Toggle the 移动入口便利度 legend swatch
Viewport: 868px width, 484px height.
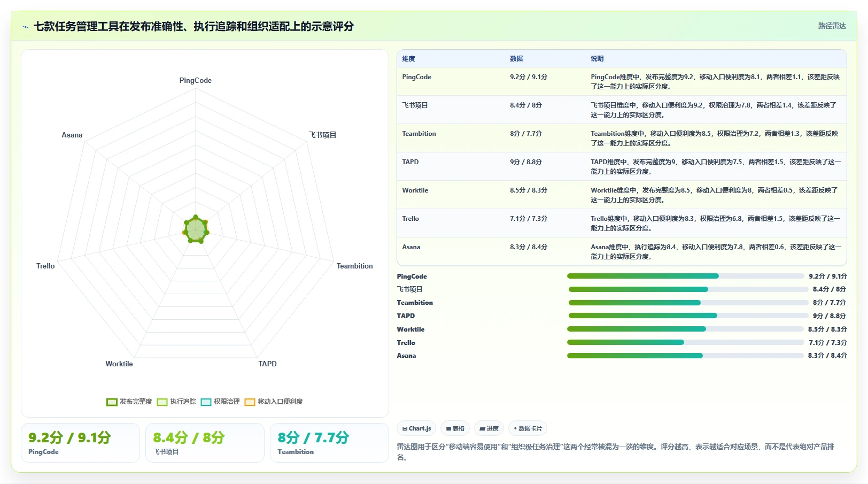pos(250,402)
